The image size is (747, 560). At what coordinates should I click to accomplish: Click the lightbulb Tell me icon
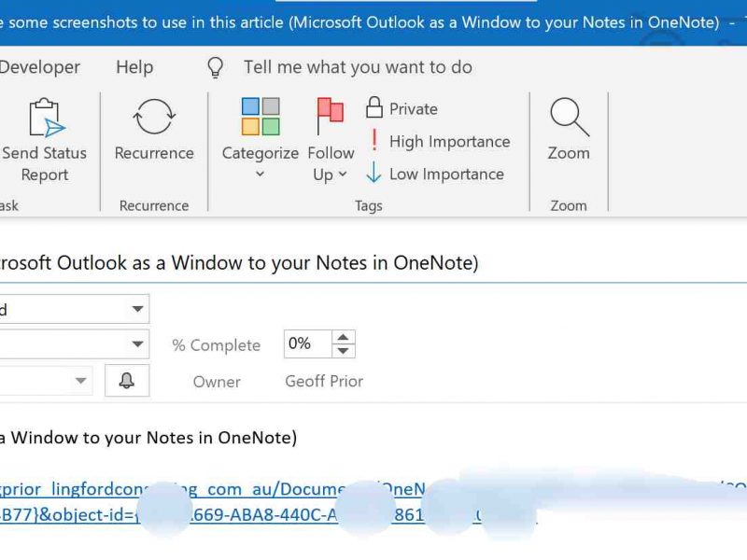point(216,67)
